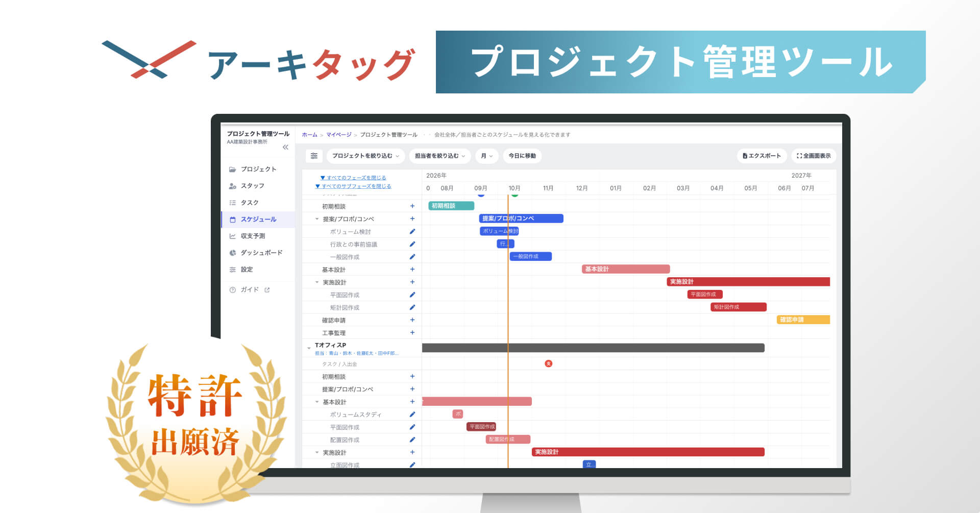The height and width of the screenshot is (513, 980).
Task: Click the マイページ breadcrumb link
Action: (x=339, y=135)
